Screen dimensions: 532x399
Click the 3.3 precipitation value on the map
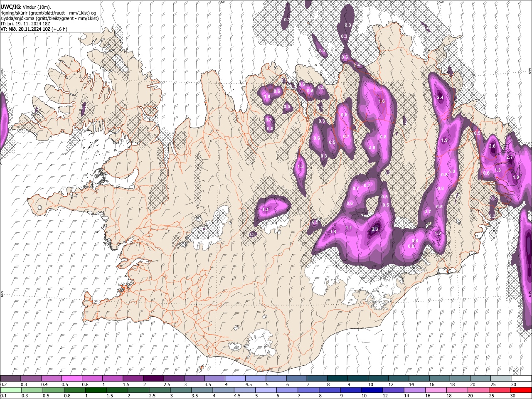tap(375, 229)
